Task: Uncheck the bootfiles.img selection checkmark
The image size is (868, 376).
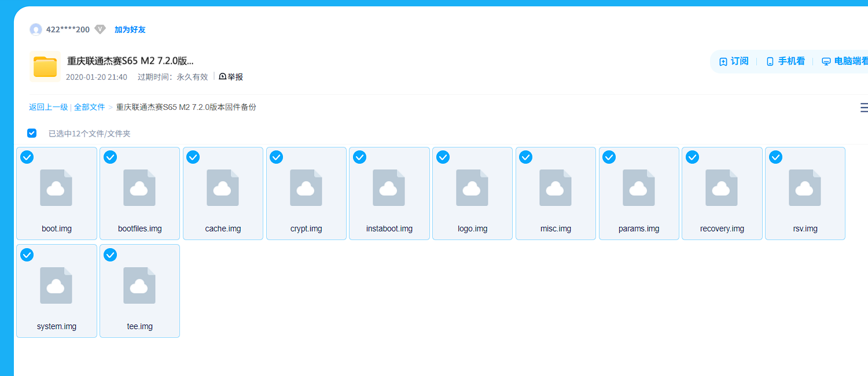Action: [110, 157]
